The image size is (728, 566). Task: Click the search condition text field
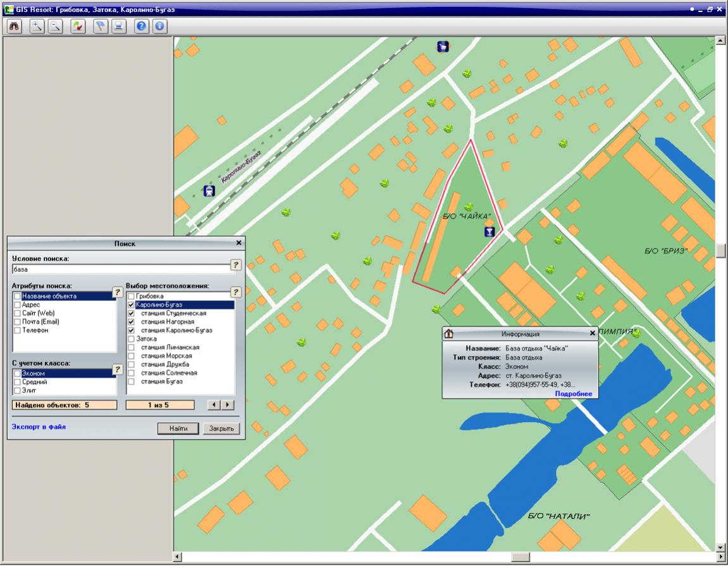120,269
